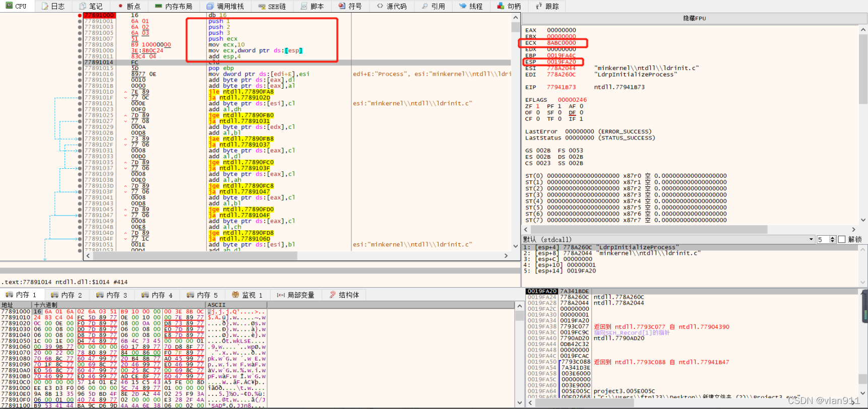Click the disassembly horizontal scroll right arrow

(x=507, y=256)
